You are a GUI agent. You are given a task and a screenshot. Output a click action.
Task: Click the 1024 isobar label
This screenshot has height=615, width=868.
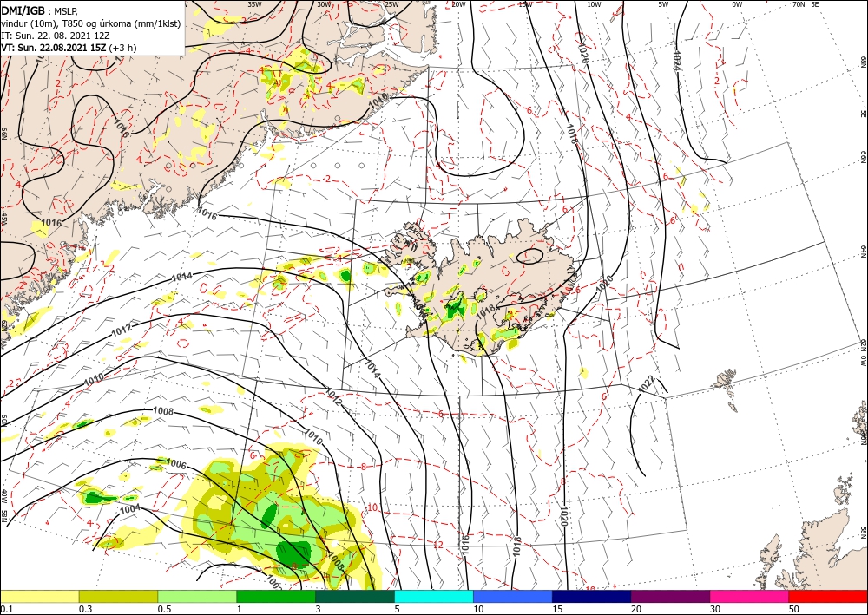678,60
